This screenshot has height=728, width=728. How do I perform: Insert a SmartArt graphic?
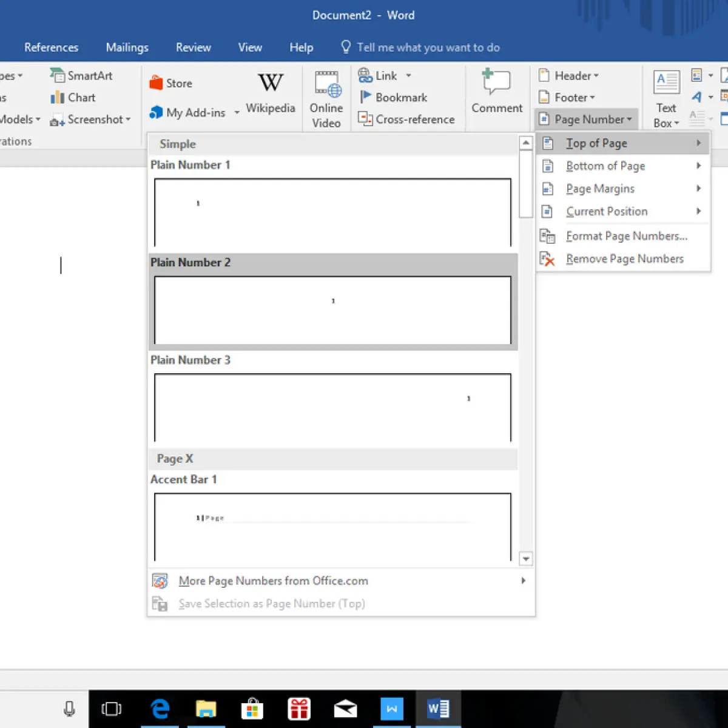(x=81, y=76)
